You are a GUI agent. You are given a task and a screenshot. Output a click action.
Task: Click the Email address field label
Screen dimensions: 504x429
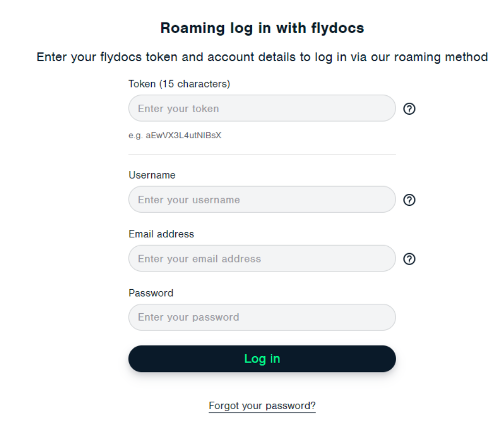pos(161,234)
